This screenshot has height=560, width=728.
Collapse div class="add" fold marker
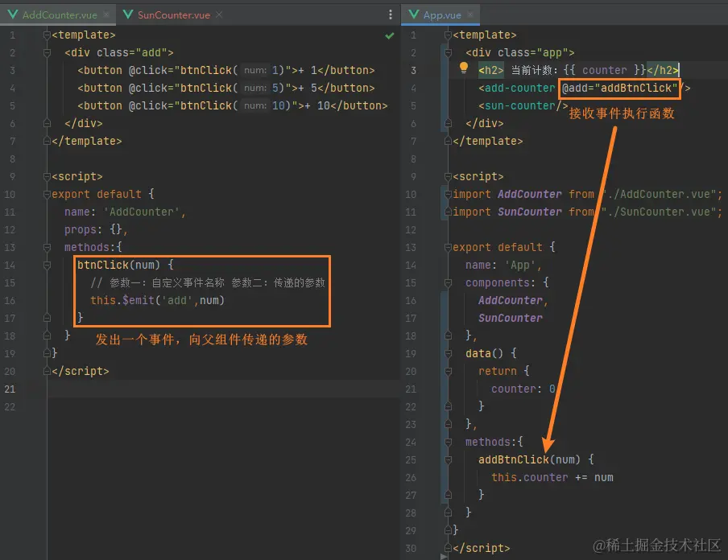pyautogui.click(x=47, y=53)
